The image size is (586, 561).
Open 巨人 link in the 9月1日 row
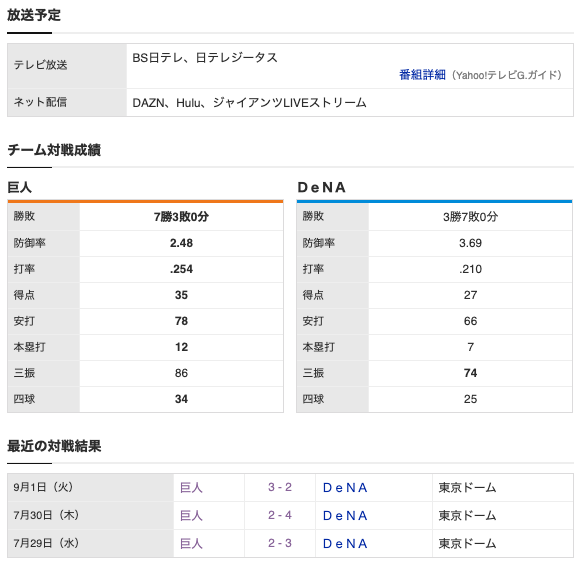[x=191, y=487]
